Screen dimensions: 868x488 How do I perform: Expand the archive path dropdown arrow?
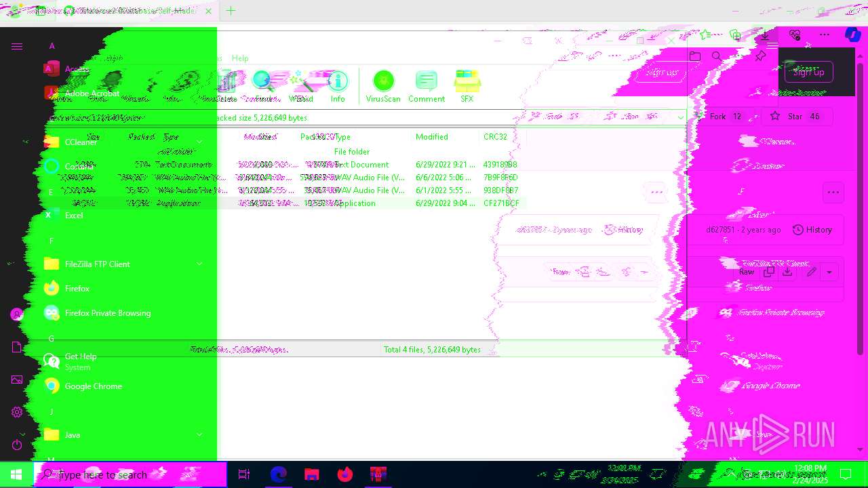[681, 117]
